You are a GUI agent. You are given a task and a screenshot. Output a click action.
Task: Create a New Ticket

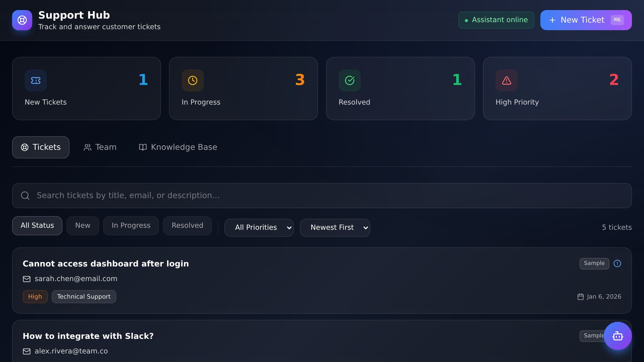586,20
